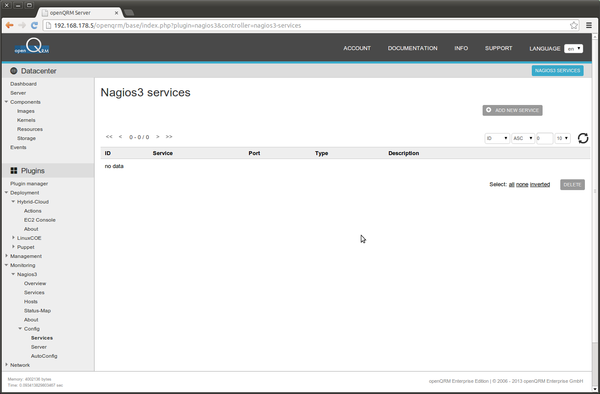Invert selection via the inverted link
Screen dimensions: 600x394
click(x=540, y=184)
